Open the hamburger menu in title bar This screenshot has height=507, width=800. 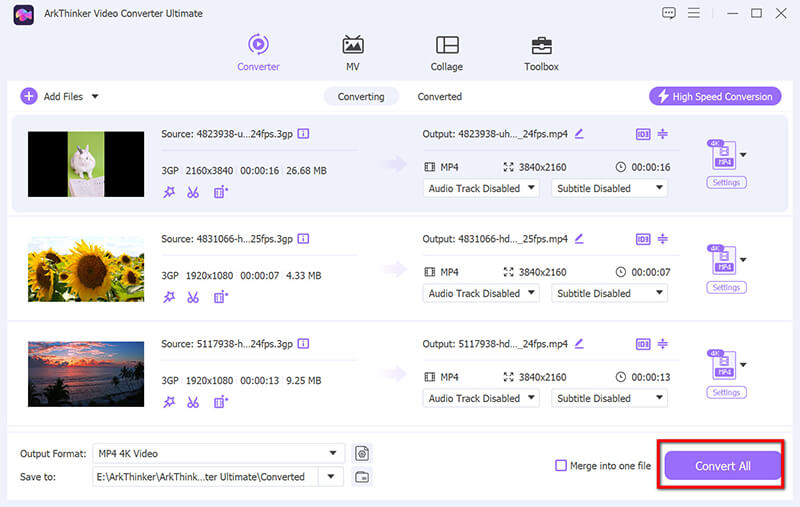coord(693,13)
